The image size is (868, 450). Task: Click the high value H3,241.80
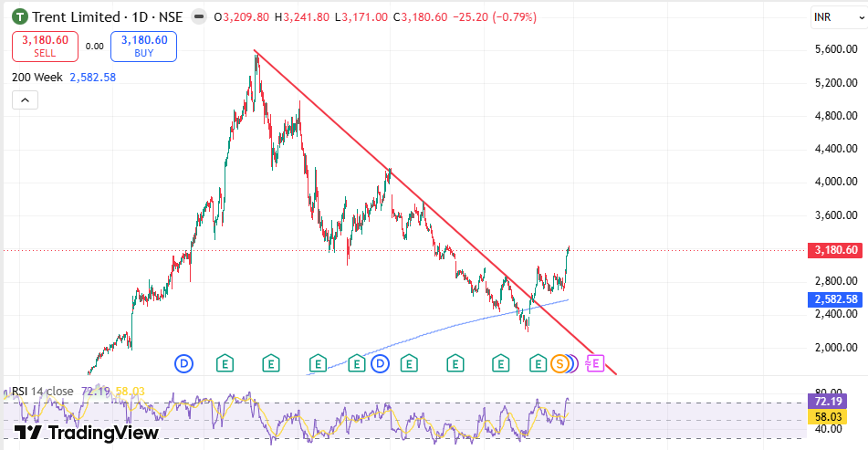click(x=302, y=17)
